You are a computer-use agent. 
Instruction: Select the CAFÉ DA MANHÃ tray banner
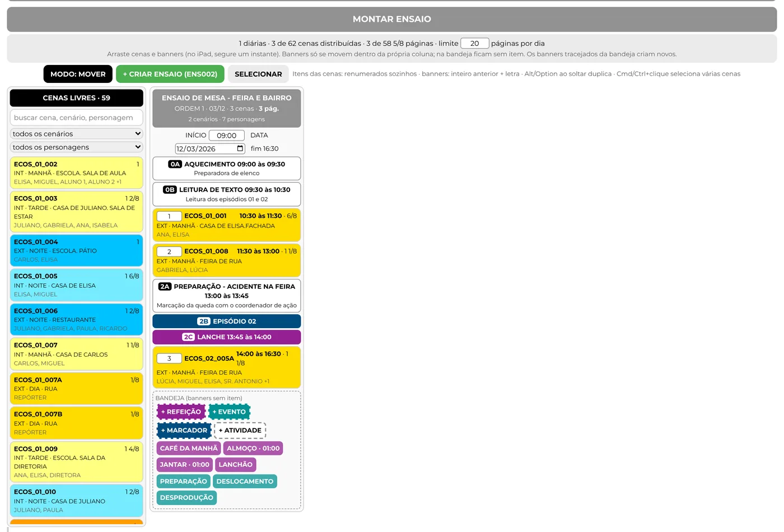(189, 448)
